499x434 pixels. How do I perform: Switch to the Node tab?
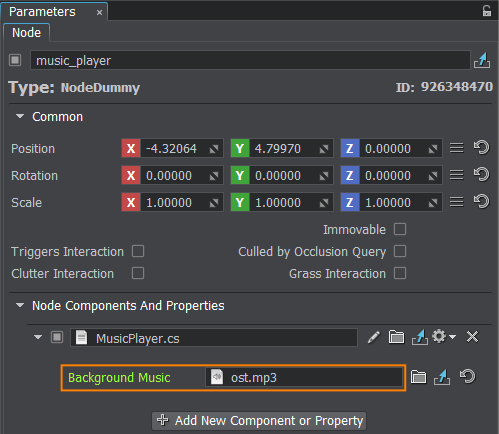(26, 33)
